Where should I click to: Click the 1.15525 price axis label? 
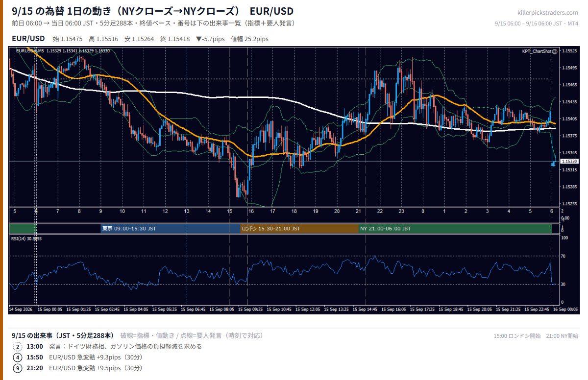569,51
